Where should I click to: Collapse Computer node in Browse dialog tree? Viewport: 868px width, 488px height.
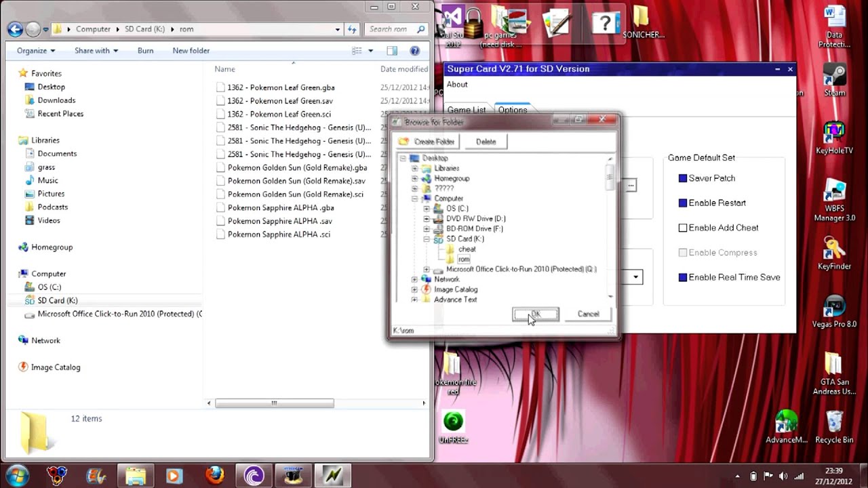(x=414, y=199)
